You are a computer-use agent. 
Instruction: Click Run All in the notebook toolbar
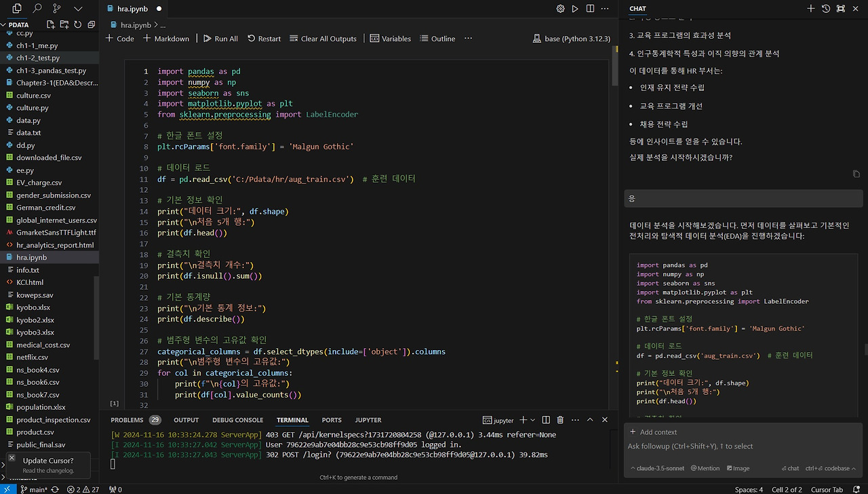(x=220, y=39)
